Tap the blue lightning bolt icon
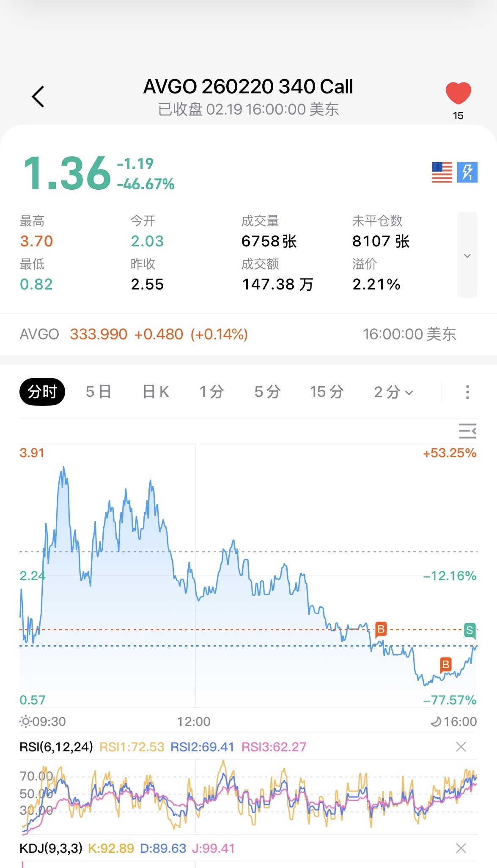This screenshot has height=868, width=497. (467, 172)
